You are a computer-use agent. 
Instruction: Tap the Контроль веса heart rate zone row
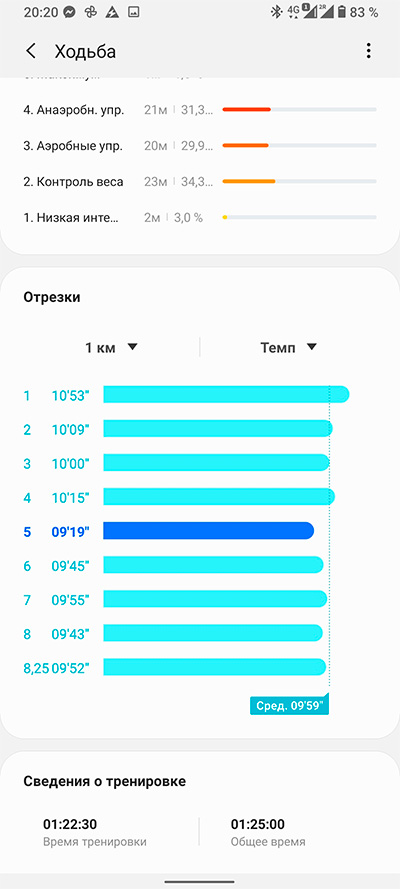pyautogui.click(x=200, y=182)
